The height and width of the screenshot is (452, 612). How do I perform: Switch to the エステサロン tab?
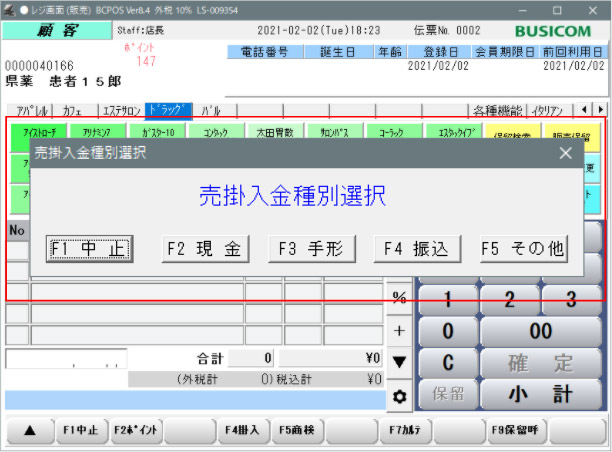[122, 110]
